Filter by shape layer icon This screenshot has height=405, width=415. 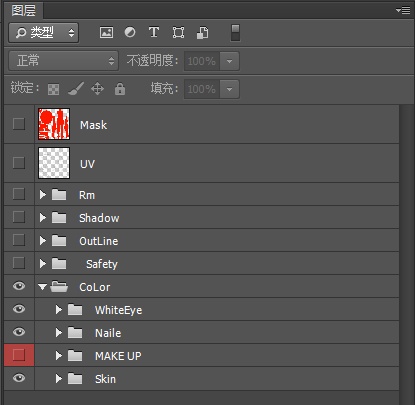(x=178, y=32)
